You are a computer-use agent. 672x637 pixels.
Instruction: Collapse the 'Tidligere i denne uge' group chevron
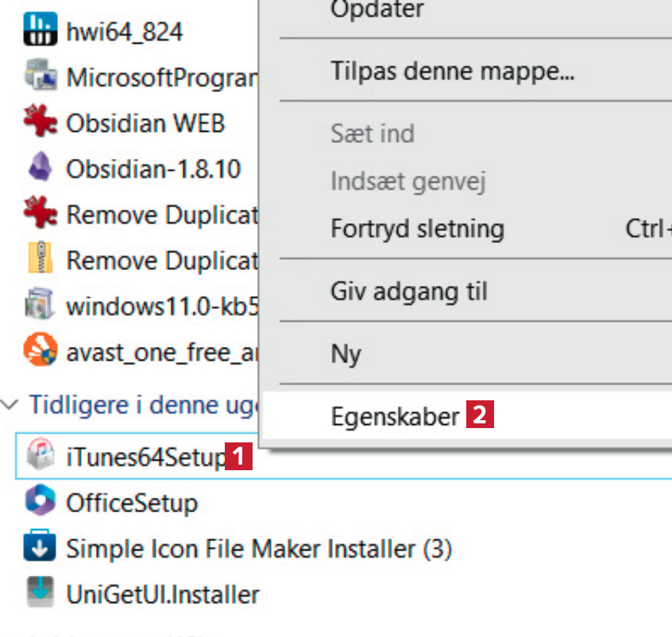tap(11, 405)
